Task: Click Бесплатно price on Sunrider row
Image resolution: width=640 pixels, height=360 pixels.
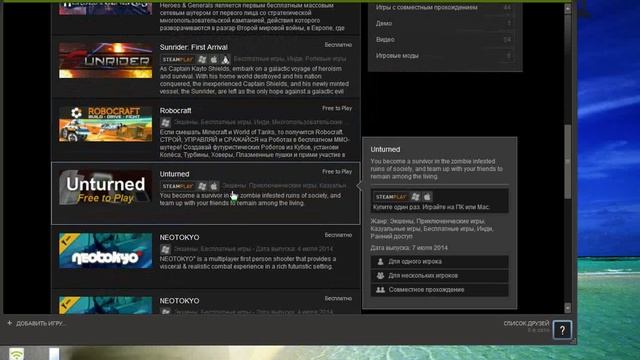Action: 338,45
